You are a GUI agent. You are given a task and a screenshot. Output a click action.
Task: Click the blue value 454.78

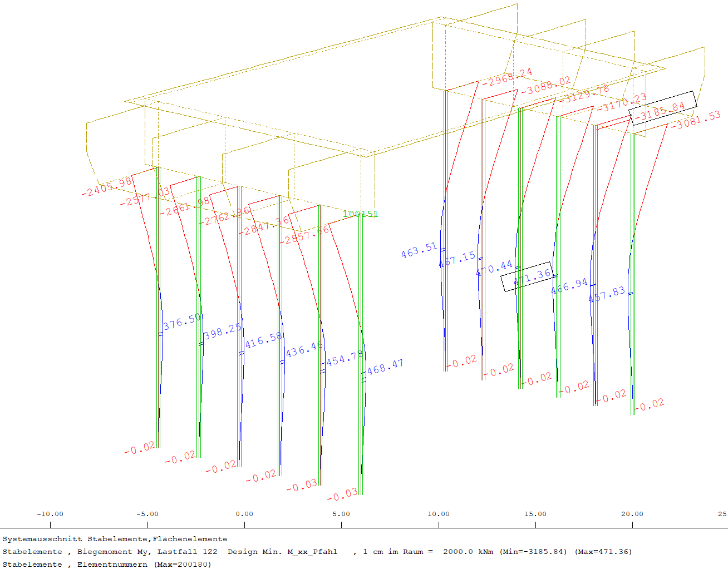click(x=345, y=358)
